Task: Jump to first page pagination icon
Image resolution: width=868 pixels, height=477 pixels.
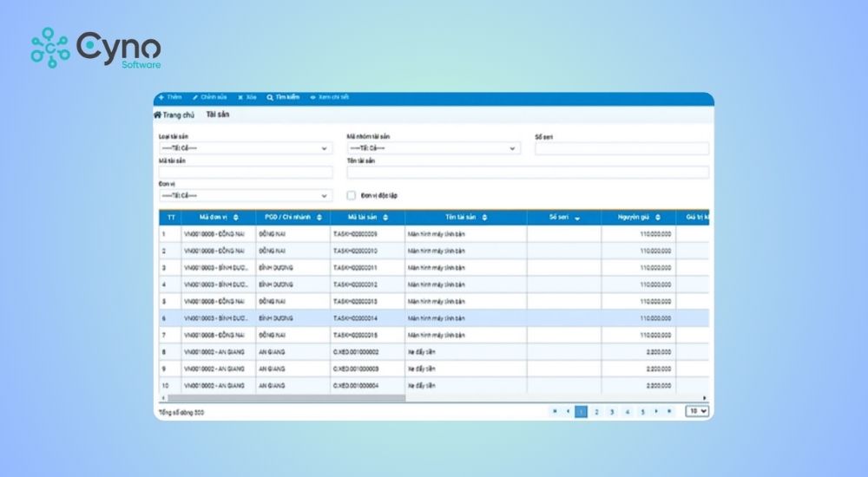Action: click(x=555, y=411)
